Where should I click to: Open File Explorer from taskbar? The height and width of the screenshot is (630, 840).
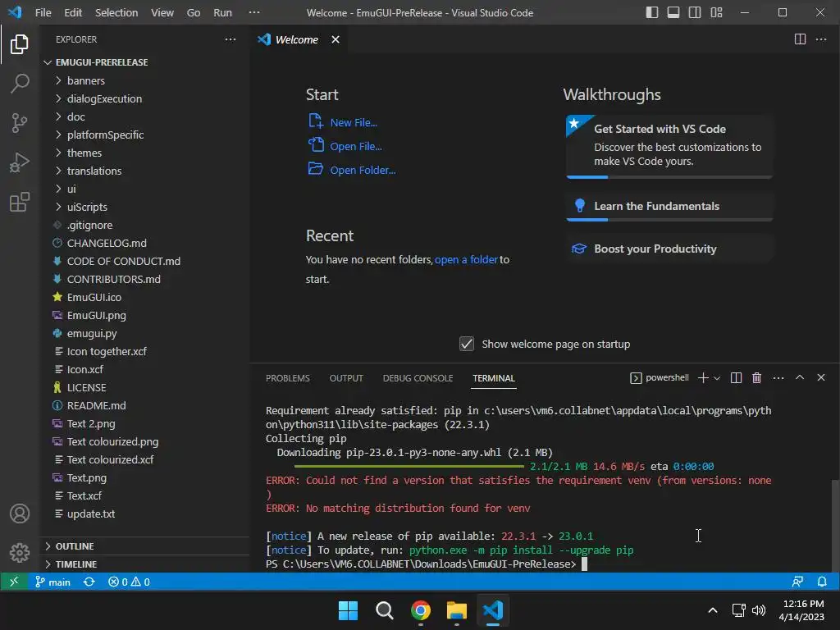tap(457, 610)
